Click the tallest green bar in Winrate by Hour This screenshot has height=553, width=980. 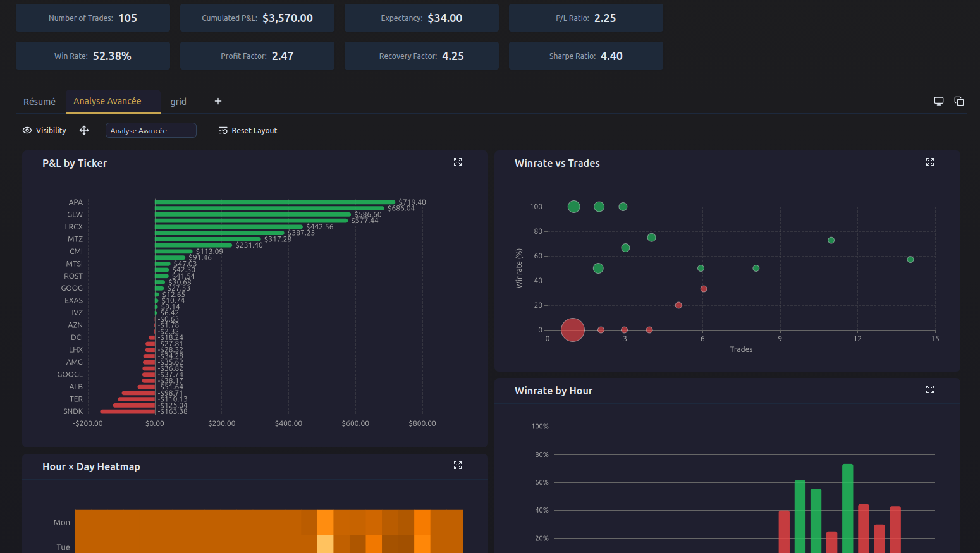848,508
